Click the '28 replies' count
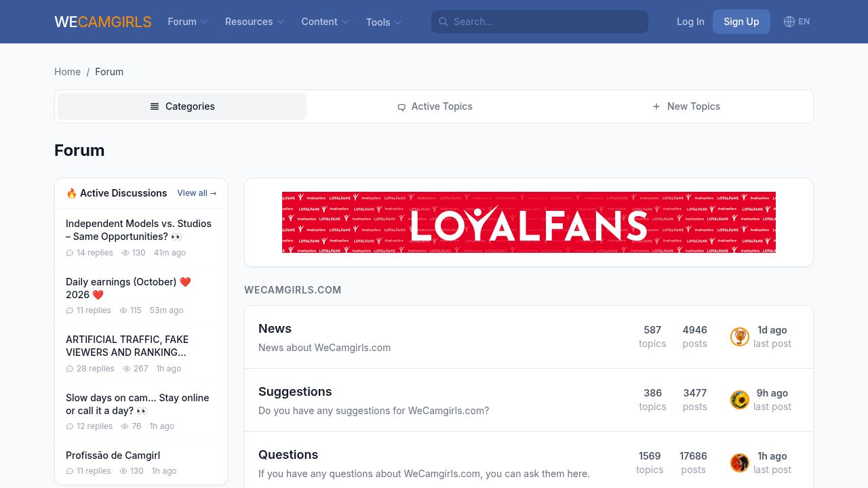Screen dimensions: 868x488 click(90, 369)
